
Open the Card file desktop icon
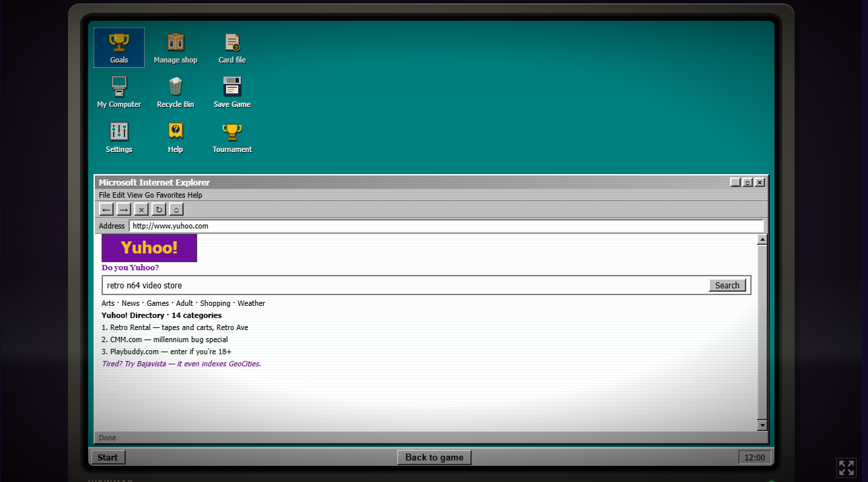(x=232, y=48)
